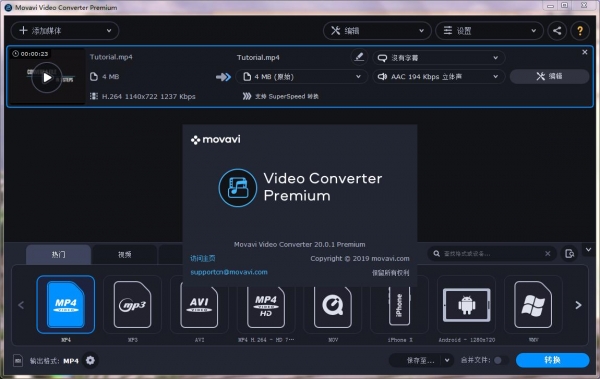Click the Convert (转换) button
The width and height of the screenshot is (600, 379).
coord(552,360)
